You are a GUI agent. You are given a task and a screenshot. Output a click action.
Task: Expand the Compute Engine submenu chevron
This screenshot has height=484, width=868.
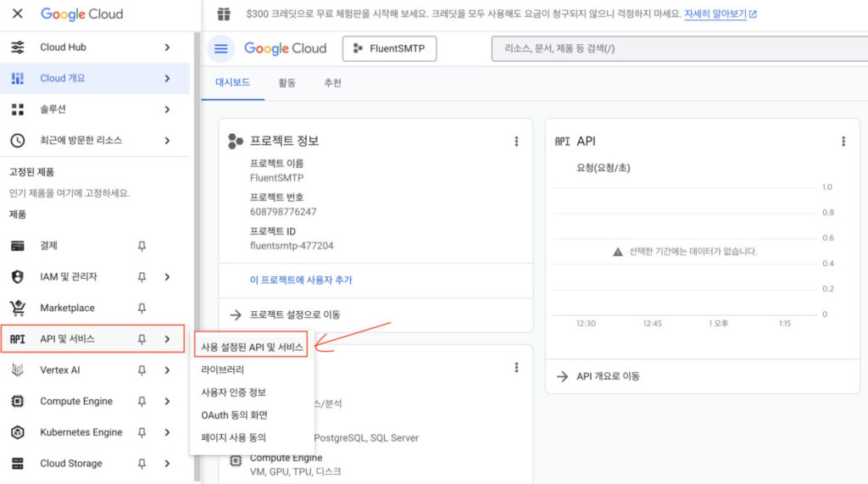pos(167,401)
